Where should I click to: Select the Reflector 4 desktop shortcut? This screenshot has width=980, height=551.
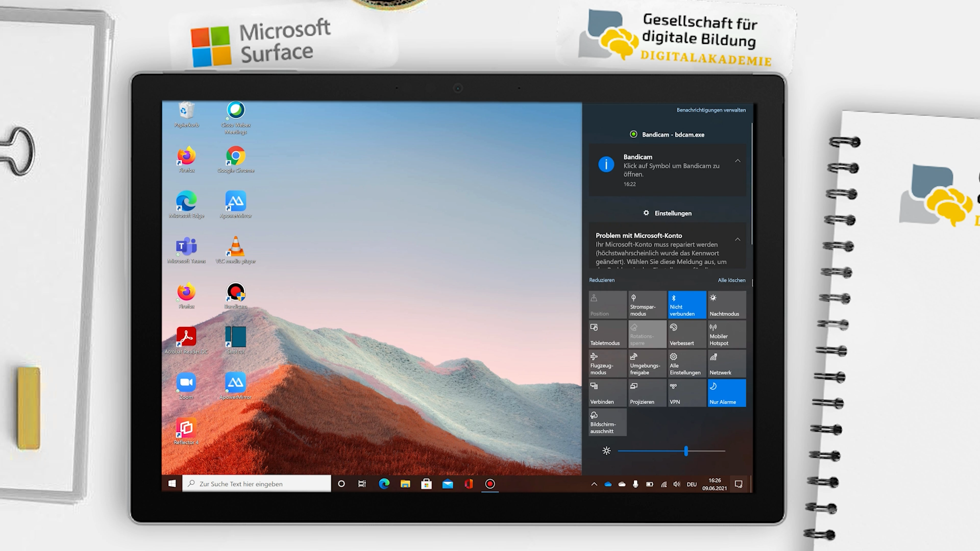click(x=186, y=432)
